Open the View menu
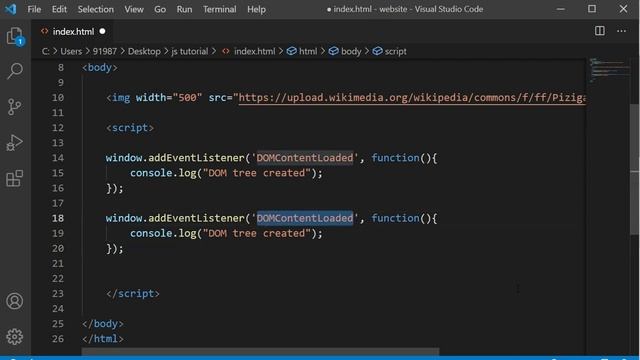This screenshot has height=360, width=640. 134,9
